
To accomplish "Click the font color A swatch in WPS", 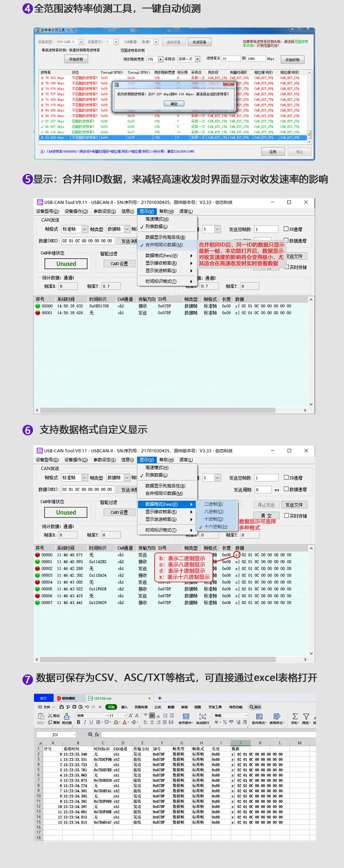I will point(124,723).
